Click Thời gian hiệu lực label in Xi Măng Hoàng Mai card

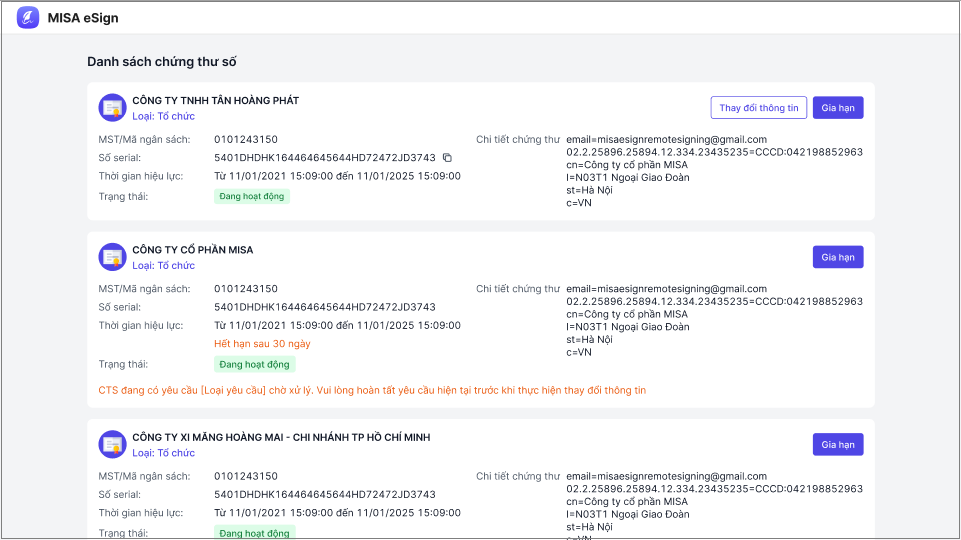[140, 513]
